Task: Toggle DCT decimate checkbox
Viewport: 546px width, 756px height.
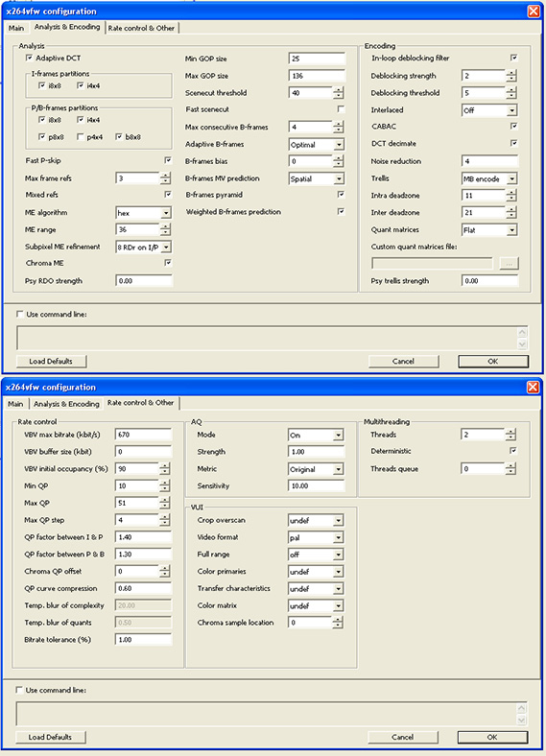Action: [x=513, y=143]
